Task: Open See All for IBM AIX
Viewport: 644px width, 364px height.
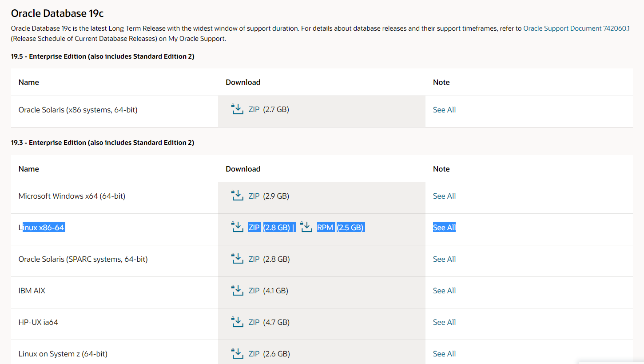Action: click(444, 290)
